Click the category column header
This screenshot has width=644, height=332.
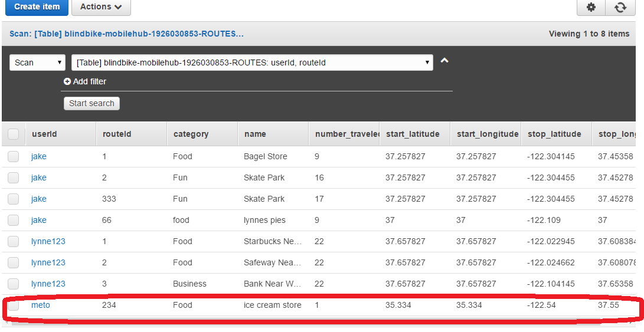point(191,134)
